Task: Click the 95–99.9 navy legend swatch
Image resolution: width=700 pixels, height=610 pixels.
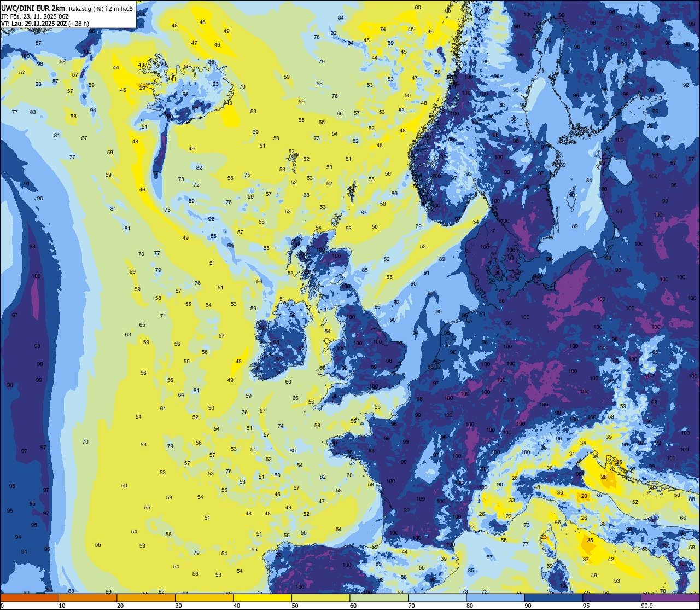Action: click(x=611, y=597)
